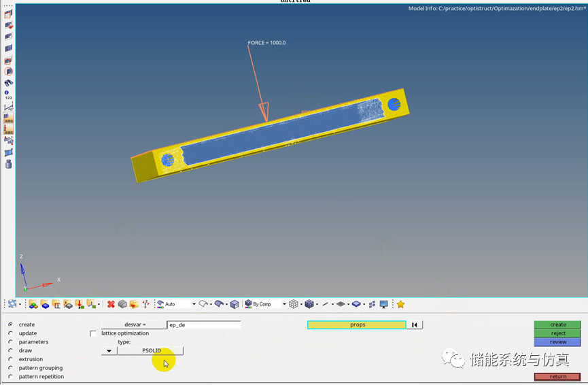This screenshot has height=385, width=588.
Task: Click the red X Delete icon
Action: tap(111, 304)
